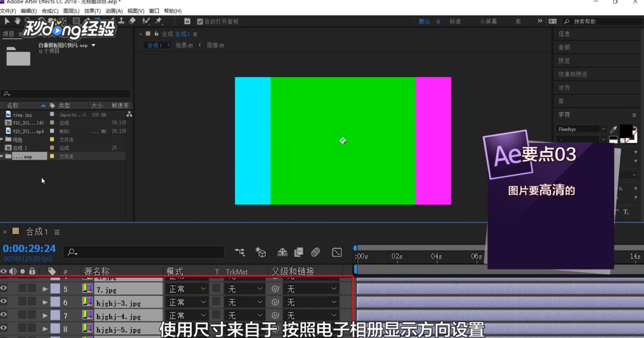Switch to the 场景-01 tab
The width and height of the screenshot is (644, 338).
click(183, 45)
